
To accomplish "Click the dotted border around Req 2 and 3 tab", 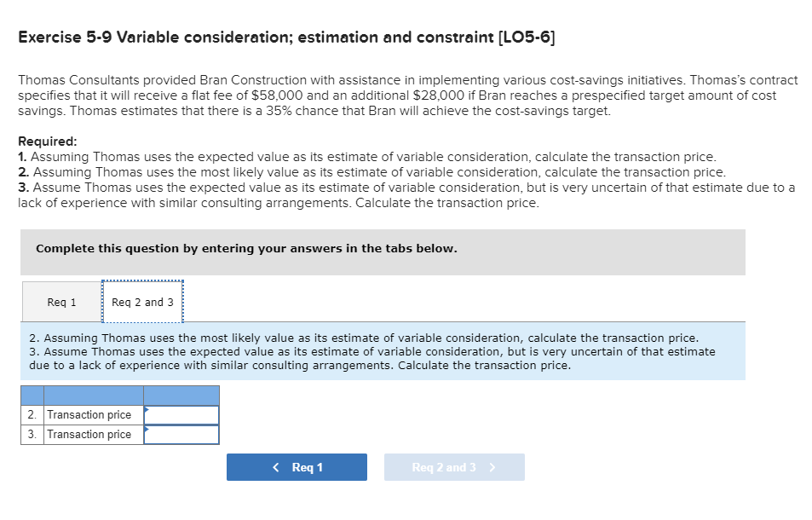I will (x=142, y=280).
